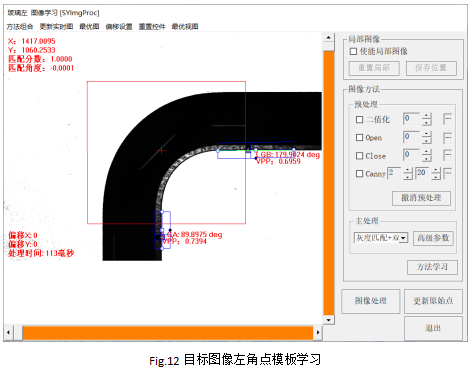
Task: Increase the 二值化 value with up spinner
Action: [427, 116]
